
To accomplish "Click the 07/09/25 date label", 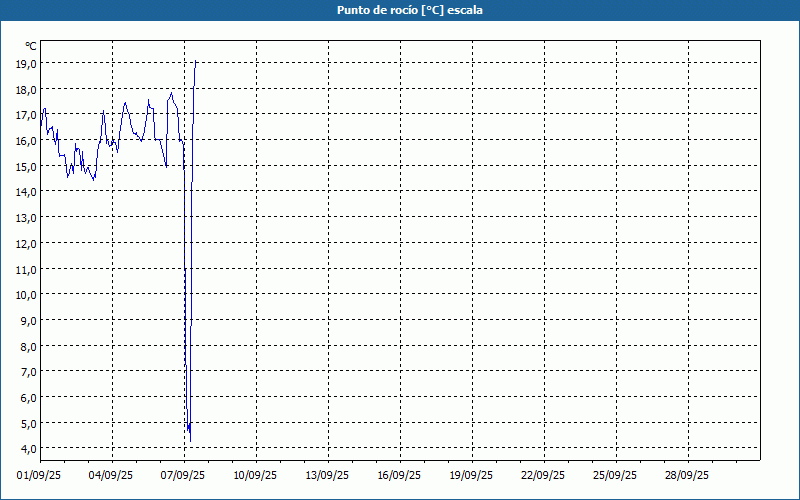I will (x=183, y=476).
